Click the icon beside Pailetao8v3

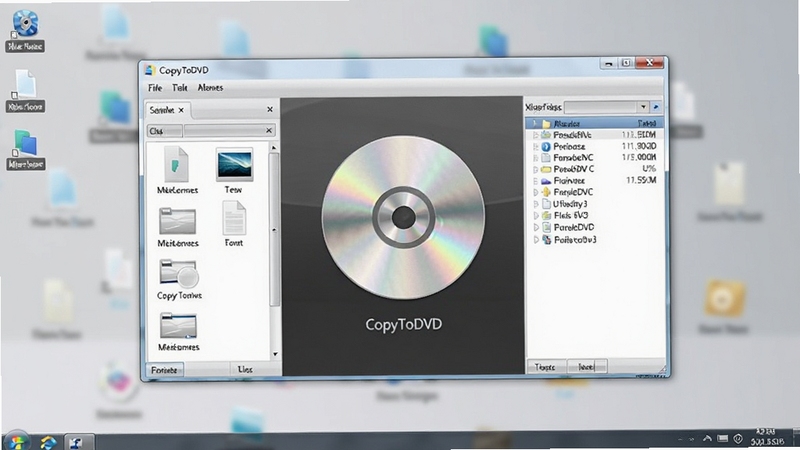(546, 239)
